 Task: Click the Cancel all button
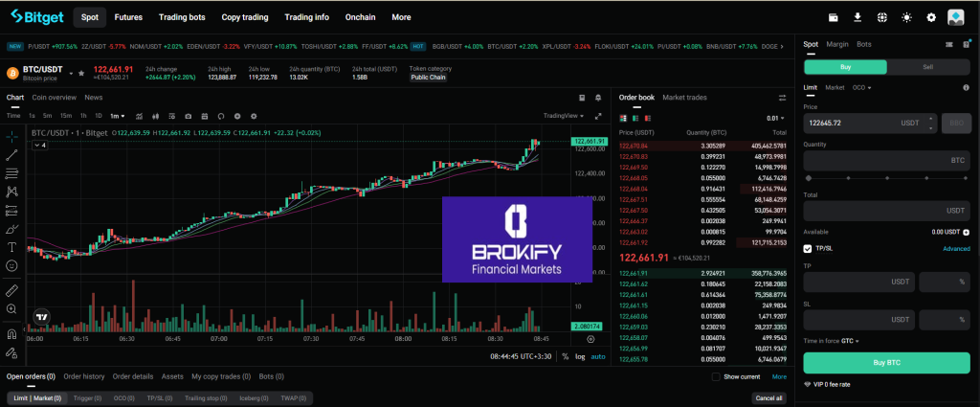click(768, 397)
